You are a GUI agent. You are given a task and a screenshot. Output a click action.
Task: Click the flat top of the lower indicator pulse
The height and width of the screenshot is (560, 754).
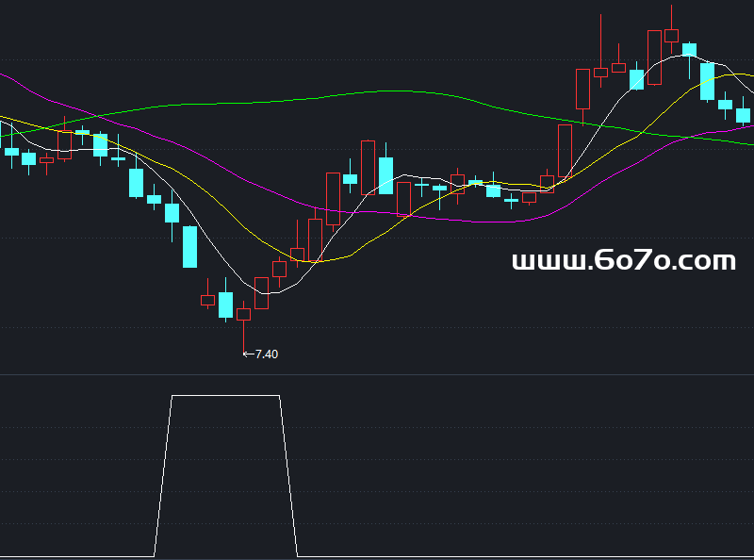[x=225, y=396]
